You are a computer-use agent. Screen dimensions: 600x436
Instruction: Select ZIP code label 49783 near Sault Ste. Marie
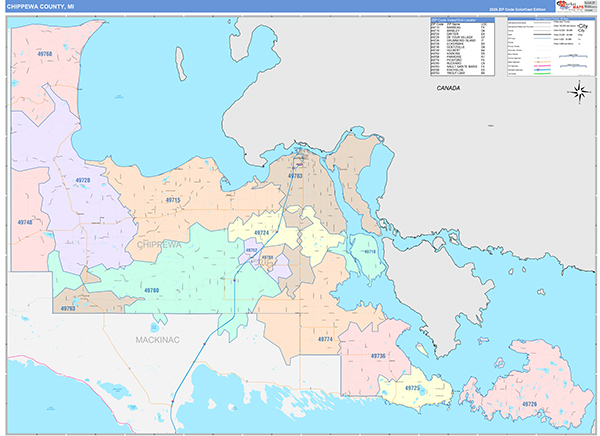click(x=295, y=176)
